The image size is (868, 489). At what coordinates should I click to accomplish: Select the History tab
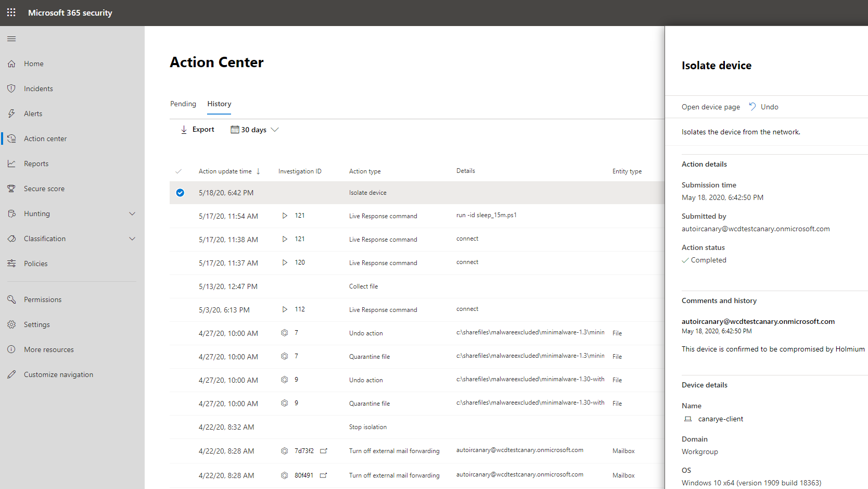point(219,104)
